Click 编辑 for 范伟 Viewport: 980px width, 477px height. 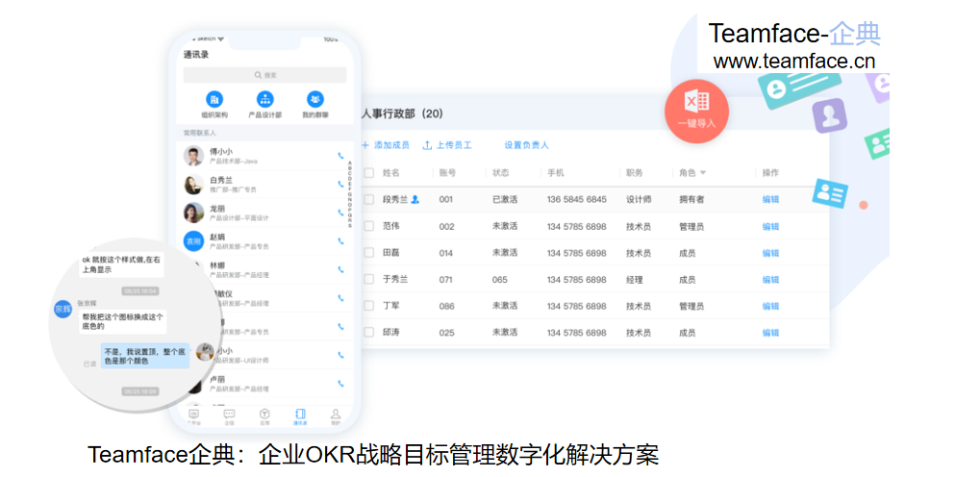click(770, 226)
